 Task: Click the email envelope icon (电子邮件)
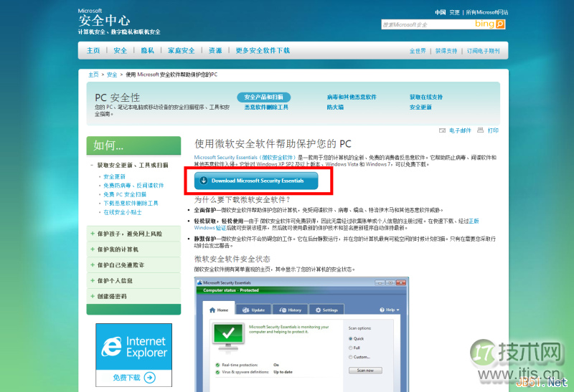click(x=442, y=130)
